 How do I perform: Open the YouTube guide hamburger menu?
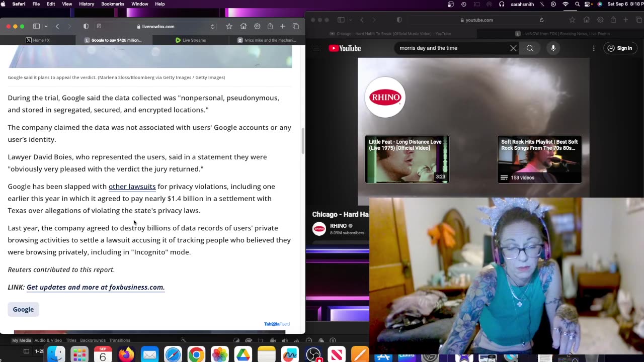(316, 48)
